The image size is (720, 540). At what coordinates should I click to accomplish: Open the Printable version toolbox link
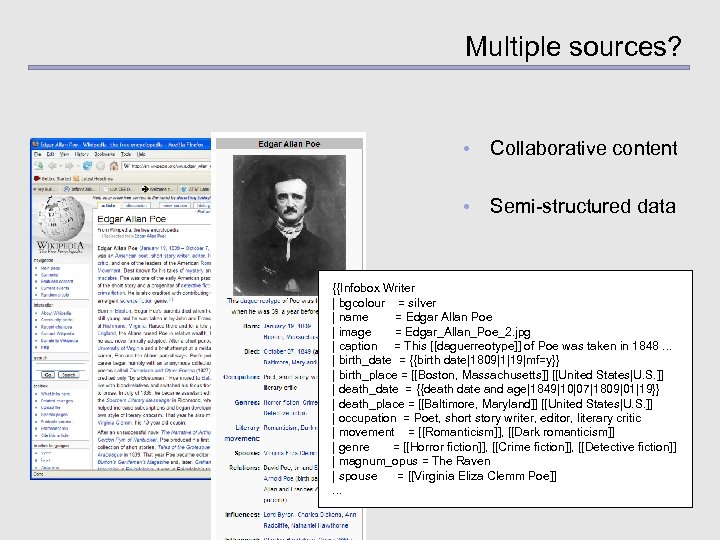click(x=56, y=422)
